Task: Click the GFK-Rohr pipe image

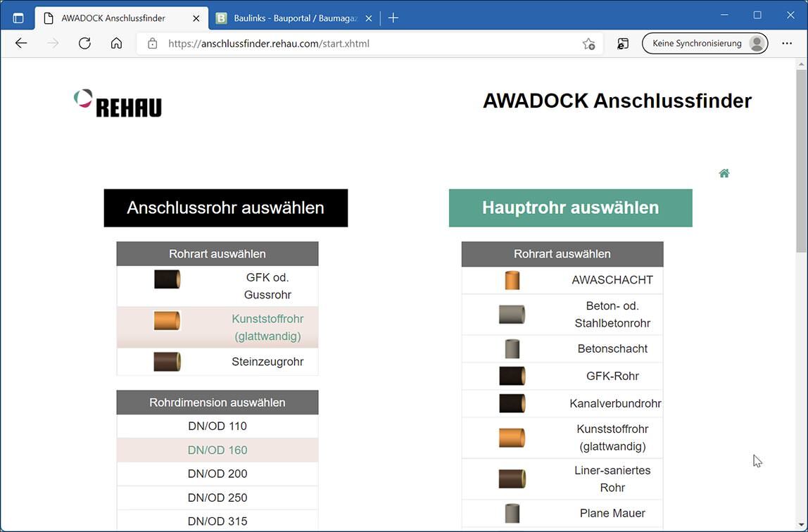Action: (512, 376)
